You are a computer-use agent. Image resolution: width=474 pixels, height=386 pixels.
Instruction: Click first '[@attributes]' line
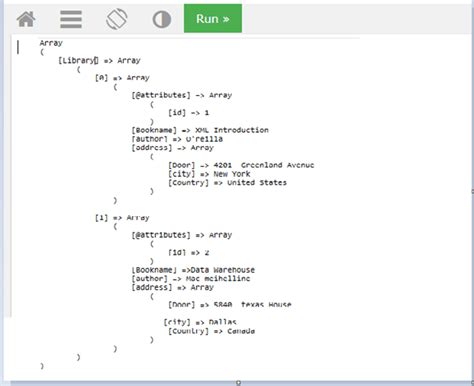tap(182, 95)
